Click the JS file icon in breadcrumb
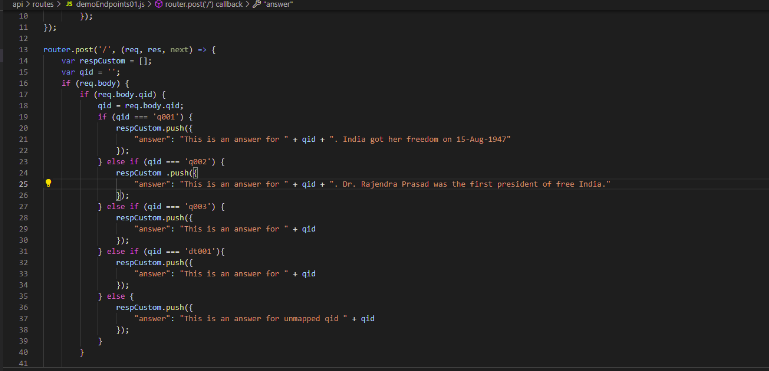The width and height of the screenshot is (769, 371). pos(69,4)
